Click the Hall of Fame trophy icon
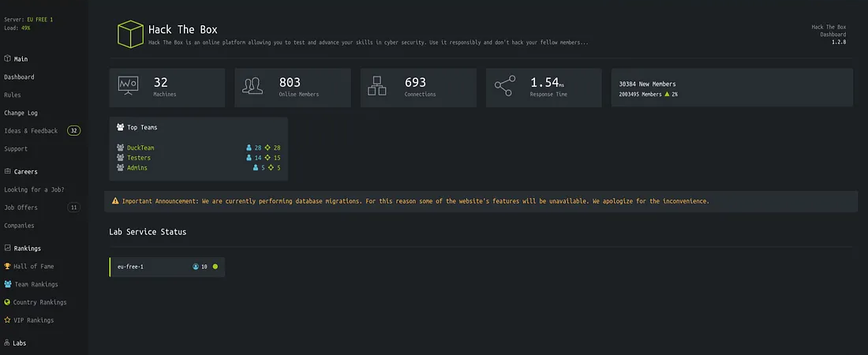The height and width of the screenshot is (355, 868). coord(8,267)
